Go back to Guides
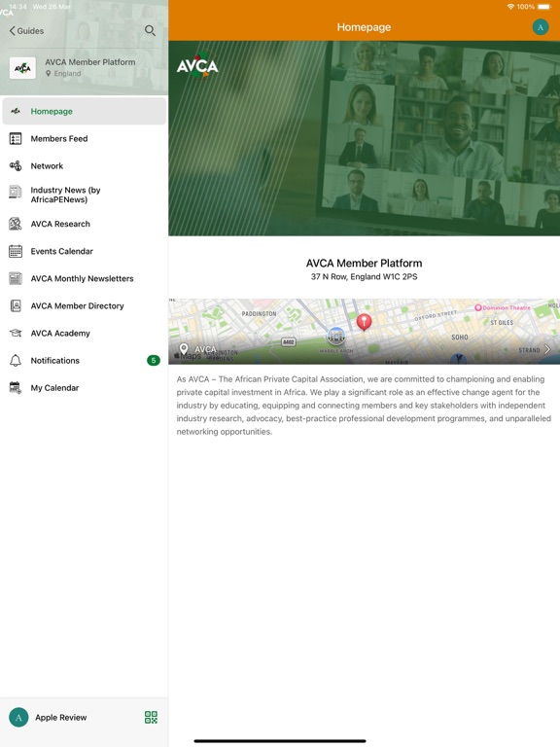Viewport: 560px width, 747px height. [26, 30]
